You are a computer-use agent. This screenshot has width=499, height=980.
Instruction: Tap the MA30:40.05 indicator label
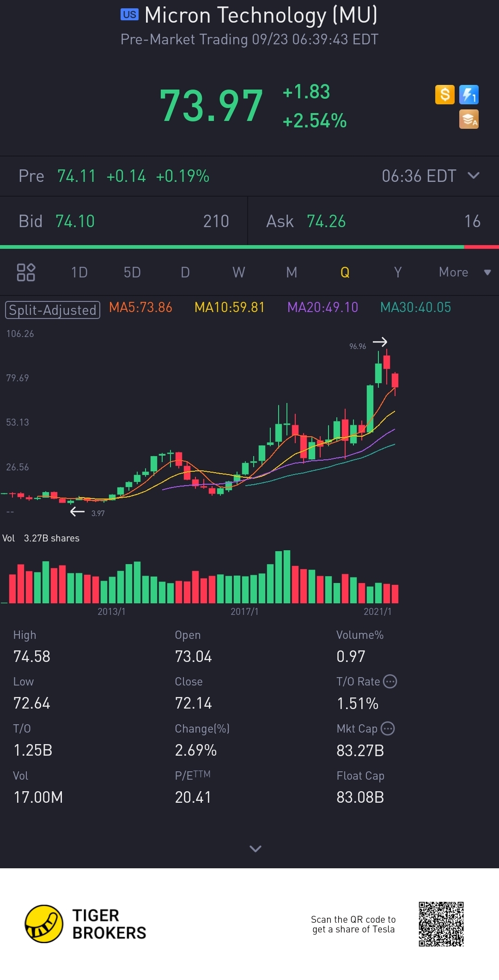(415, 307)
